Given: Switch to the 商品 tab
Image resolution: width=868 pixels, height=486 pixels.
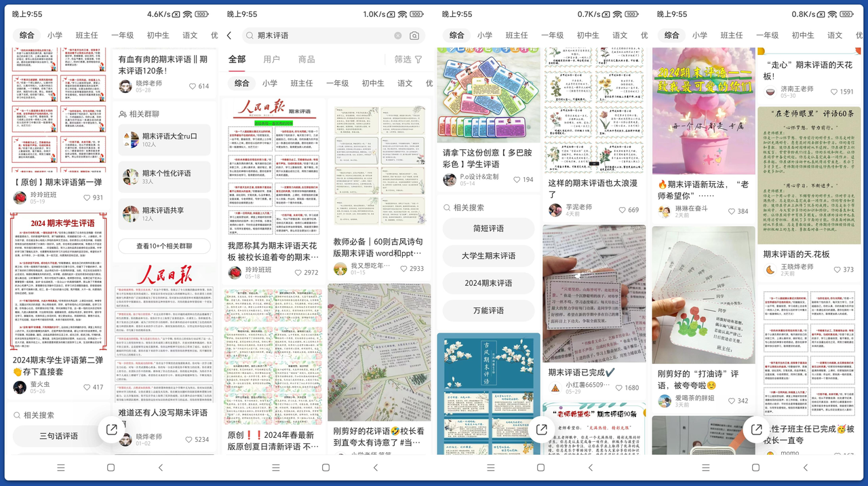Looking at the screenshot, I should 307,59.
